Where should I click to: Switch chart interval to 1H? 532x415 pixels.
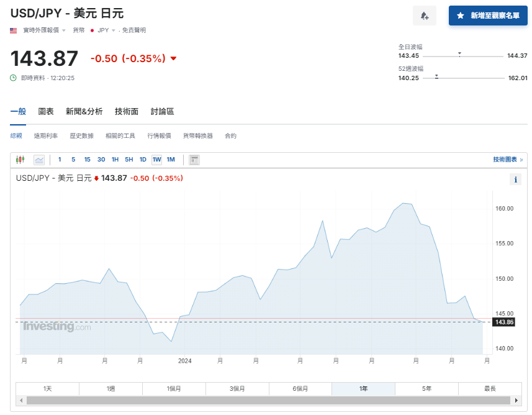pyautogui.click(x=114, y=160)
